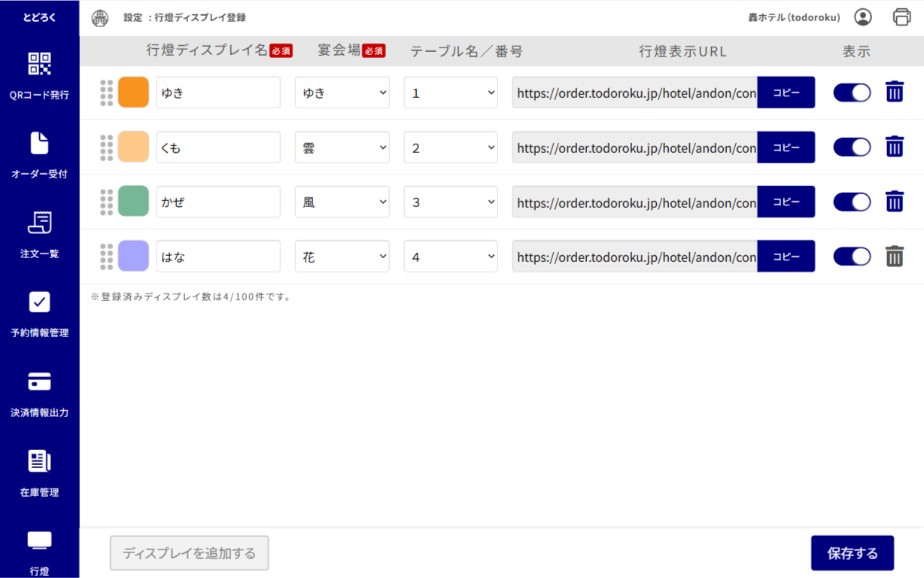Open the banquet hall dropdown showing 雲
The width and height of the screenshot is (924, 578).
342,148
